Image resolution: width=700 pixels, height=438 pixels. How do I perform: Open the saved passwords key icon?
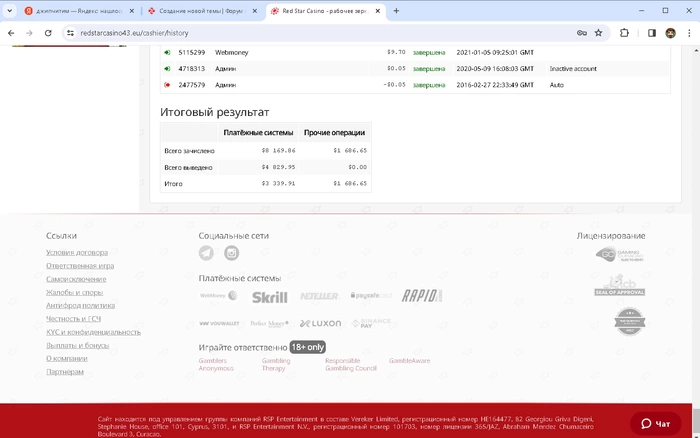[x=581, y=33]
